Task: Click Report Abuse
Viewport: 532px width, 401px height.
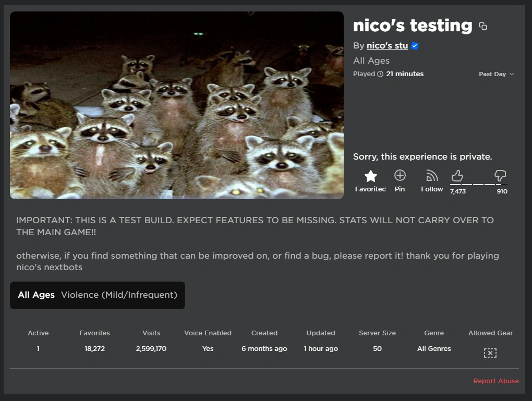Action: click(495, 381)
